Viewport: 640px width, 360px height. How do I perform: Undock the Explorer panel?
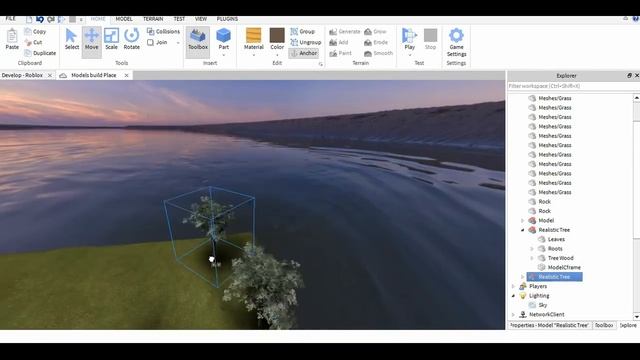click(629, 76)
